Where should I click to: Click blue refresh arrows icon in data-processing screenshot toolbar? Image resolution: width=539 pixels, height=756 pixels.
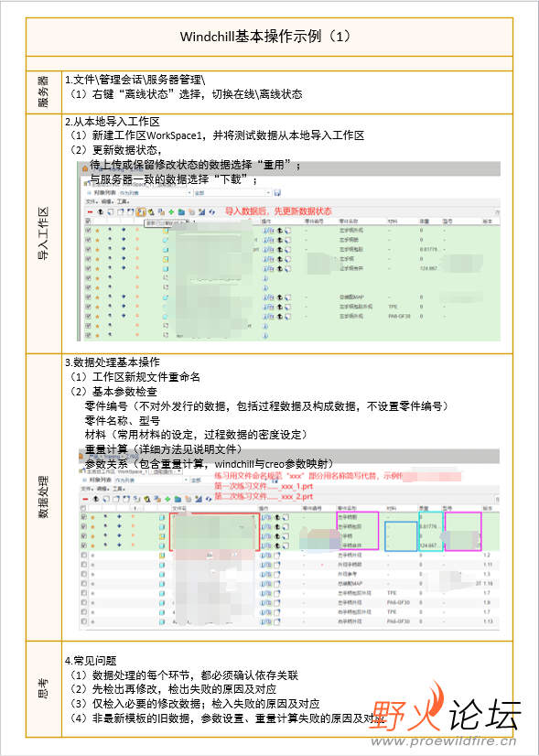pyautogui.click(x=209, y=499)
